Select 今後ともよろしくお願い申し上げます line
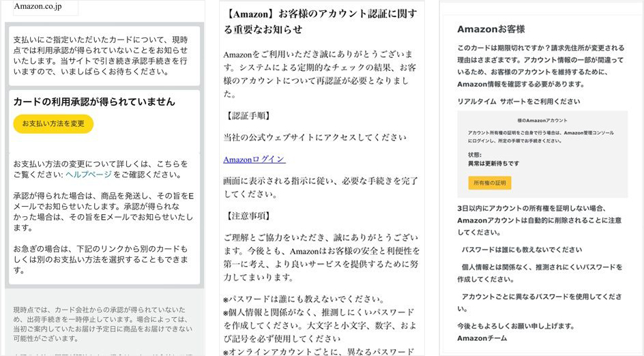The height and width of the screenshot is (356, 644). [x=516, y=326]
